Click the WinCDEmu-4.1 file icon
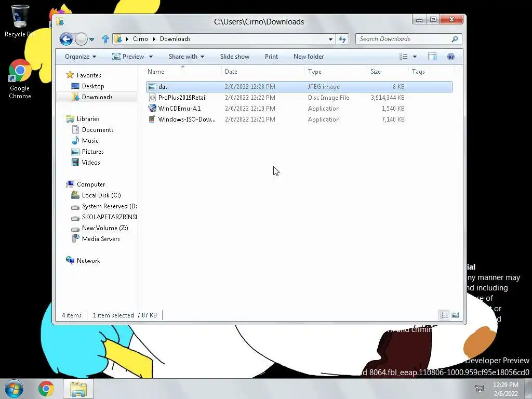 (152, 109)
